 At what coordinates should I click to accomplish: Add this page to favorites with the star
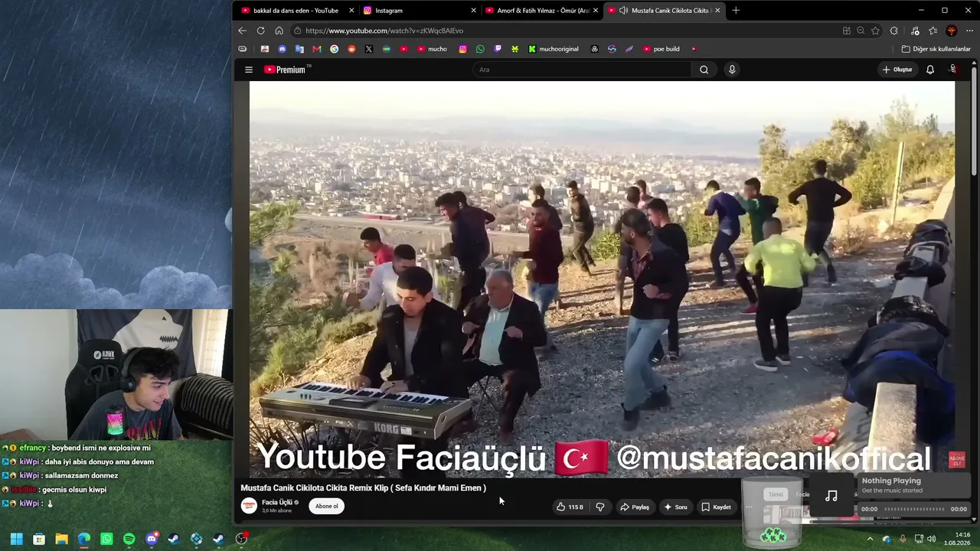[x=875, y=31]
